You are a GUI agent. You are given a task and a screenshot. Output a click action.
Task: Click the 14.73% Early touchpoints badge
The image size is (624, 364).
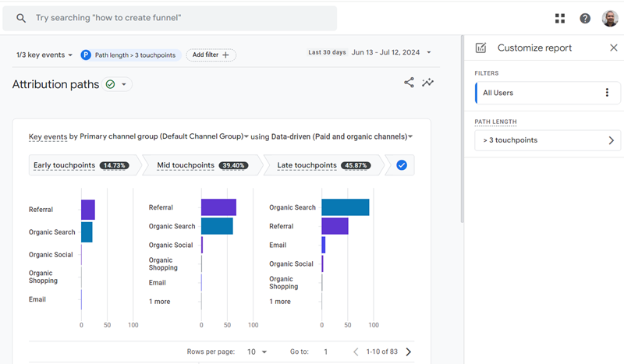[x=114, y=165]
